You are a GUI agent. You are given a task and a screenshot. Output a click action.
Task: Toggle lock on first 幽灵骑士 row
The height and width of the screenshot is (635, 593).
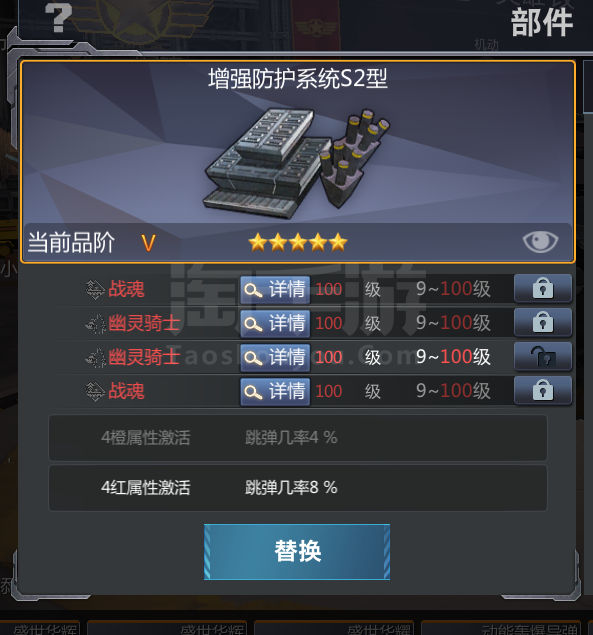[543, 322]
